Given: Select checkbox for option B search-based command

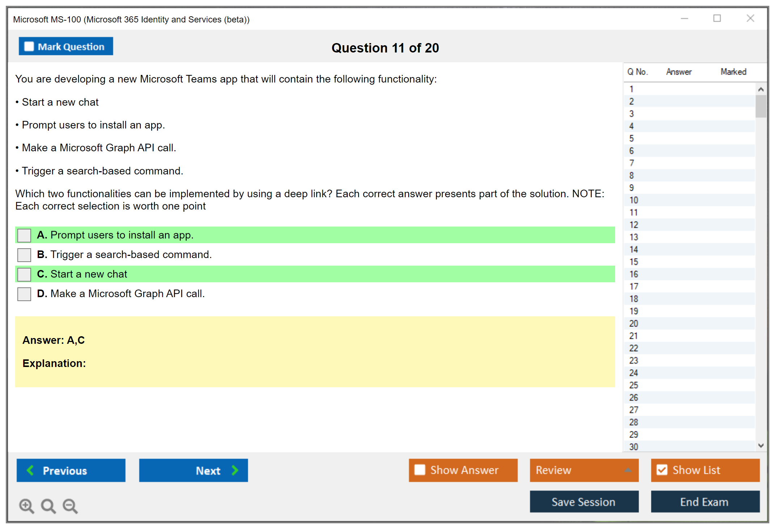Looking at the screenshot, I should click(x=24, y=255).
